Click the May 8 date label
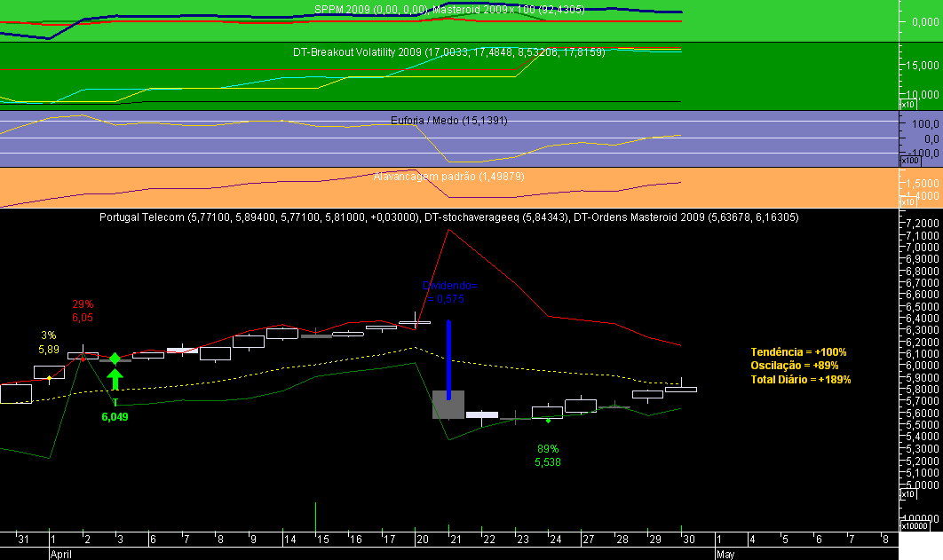 pyautogui.click(x=884, y=540)
